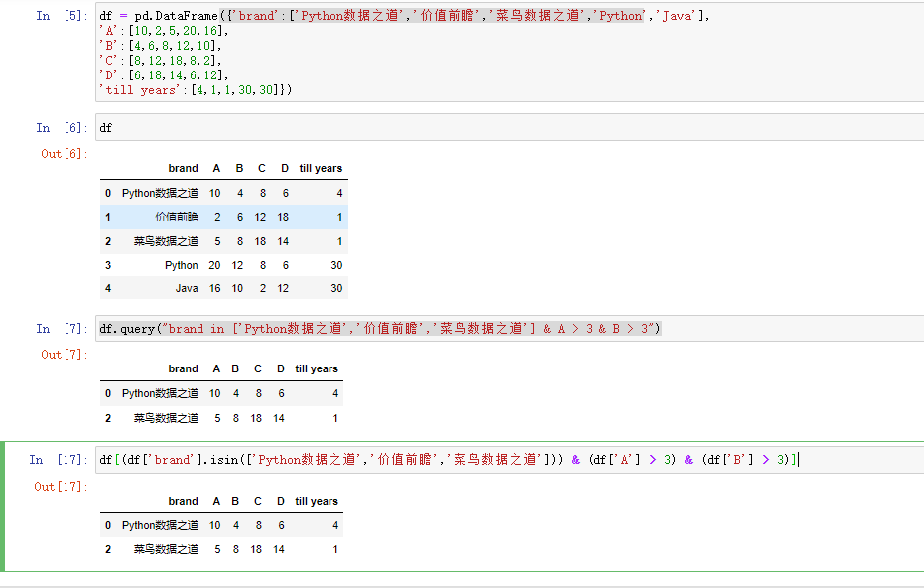
Task: Click till years value 30 in Java row
Action: (336, 288)
